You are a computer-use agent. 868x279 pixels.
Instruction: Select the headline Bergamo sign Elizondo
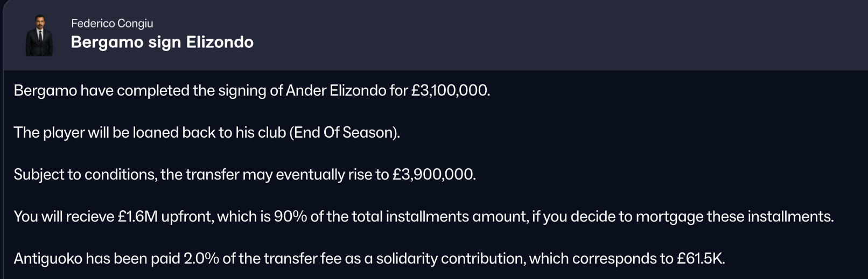pos(162,42)
